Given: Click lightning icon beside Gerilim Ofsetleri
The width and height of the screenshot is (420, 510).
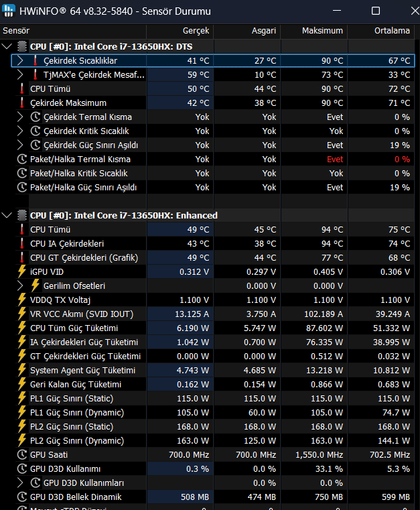Looking at the screenshot, I should point(35,285).
